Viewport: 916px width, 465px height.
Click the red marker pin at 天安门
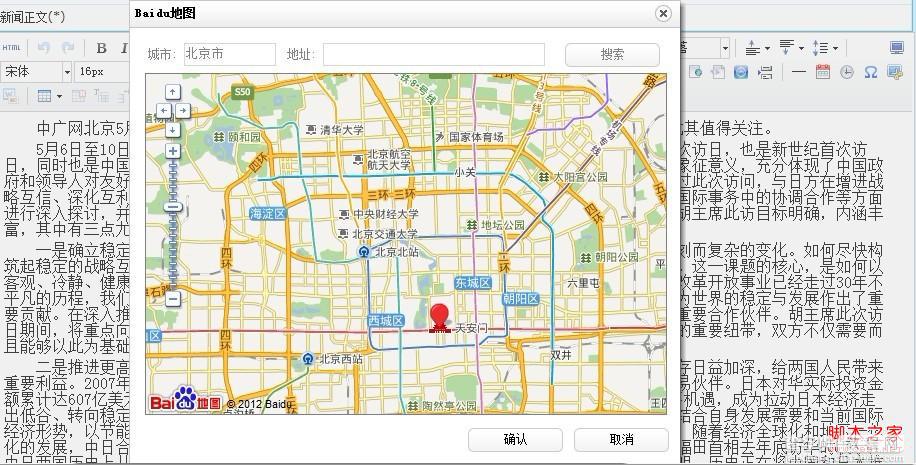(439, 318)
